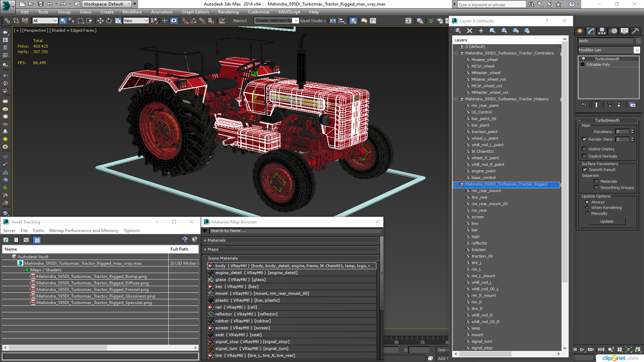Click the Perspective viewport label
This screenshot has width=644, height=362.
point(35,31)
